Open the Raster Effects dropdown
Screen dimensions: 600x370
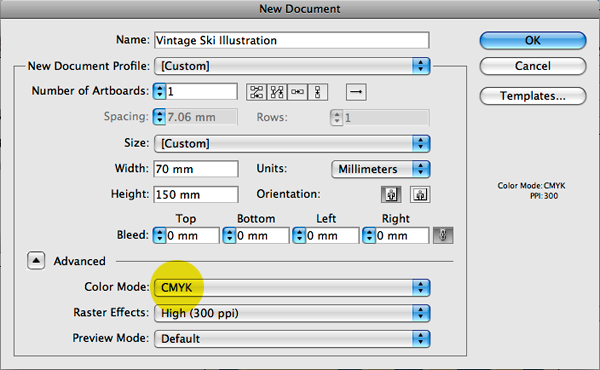[x=292, y=313]
